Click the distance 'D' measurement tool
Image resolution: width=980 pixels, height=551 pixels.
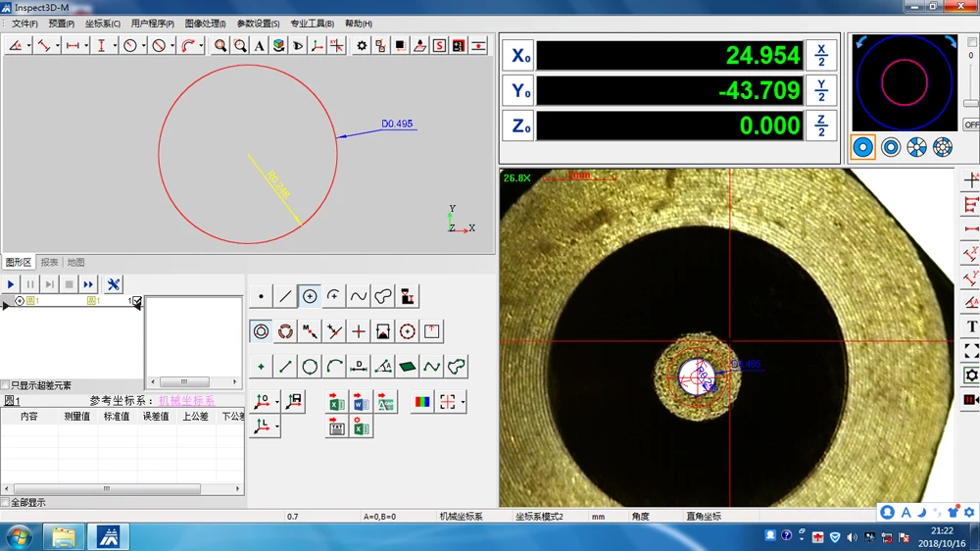coord(359,367)
